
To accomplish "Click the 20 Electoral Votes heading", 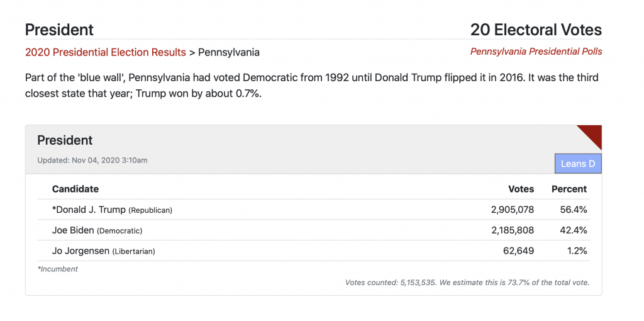I will click(536, 30).
